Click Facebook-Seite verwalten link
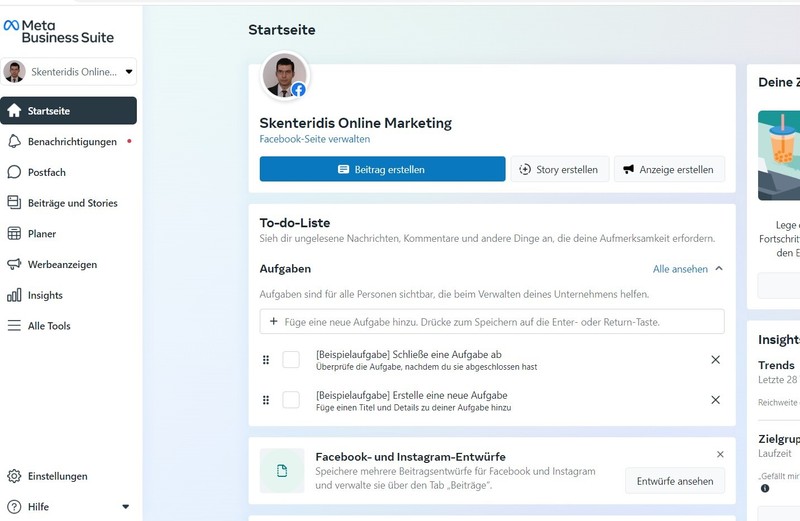This screenshot has height=521, width=800. [315, 139]
